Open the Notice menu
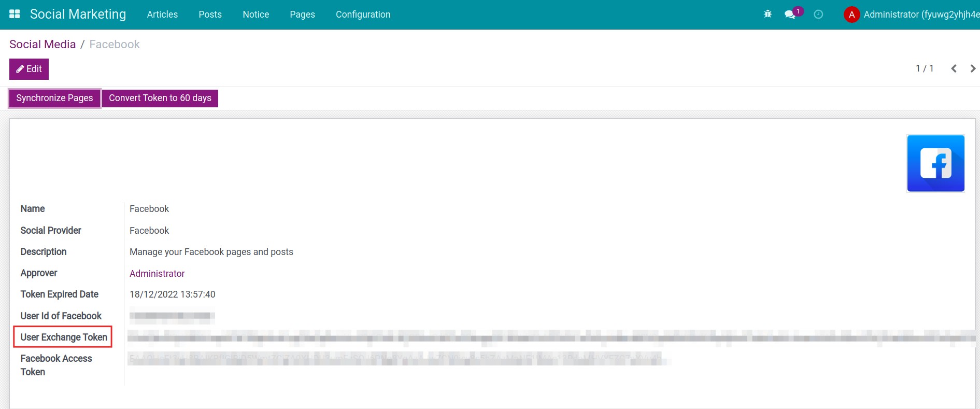Screen dimensions: 980x409 [255, 15]
